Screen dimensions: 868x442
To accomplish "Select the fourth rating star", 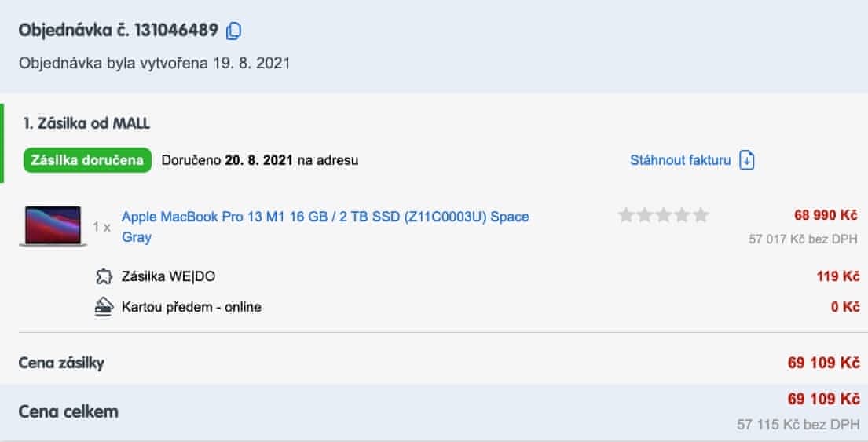I will click(x=682, y=215).
